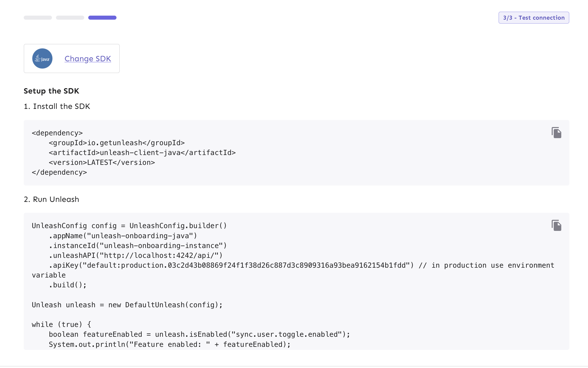Click the first progress step bar
The height and width of the screenshot is (368, 588).
[x=38, y=18]
